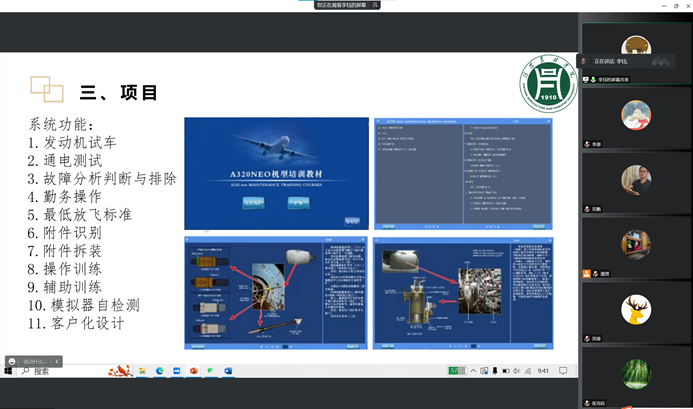
Task: Click the green battery percentage indicator in tray
Action: [453, 371]
